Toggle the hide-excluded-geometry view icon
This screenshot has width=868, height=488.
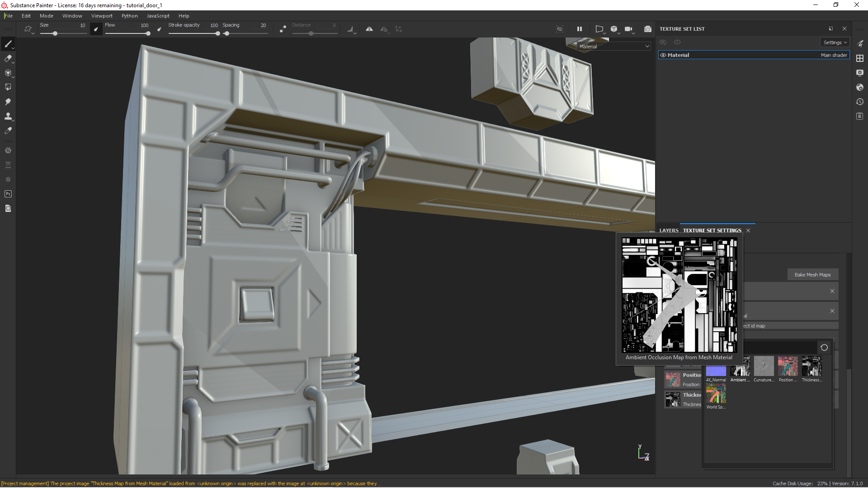coord(560,29)
